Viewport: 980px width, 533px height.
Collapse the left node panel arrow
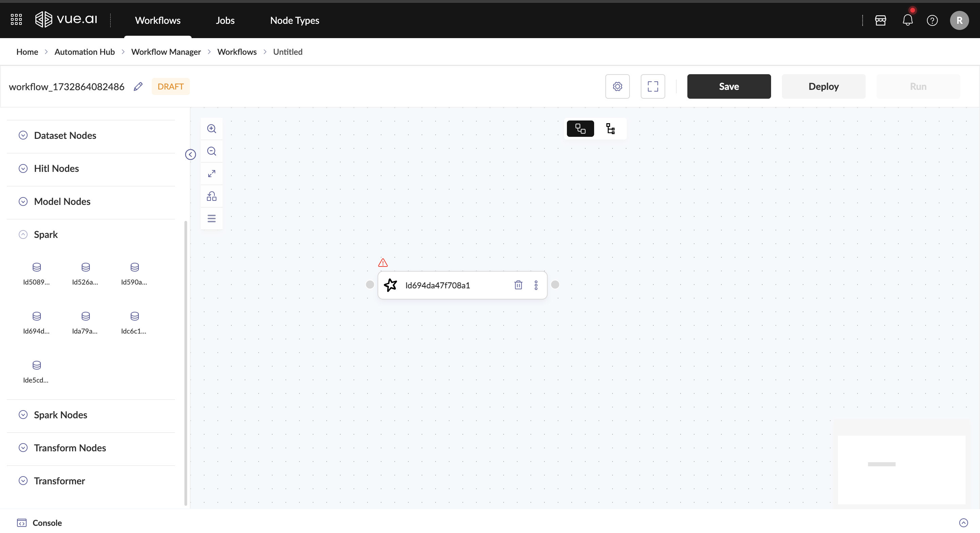(x=190, y=155)
